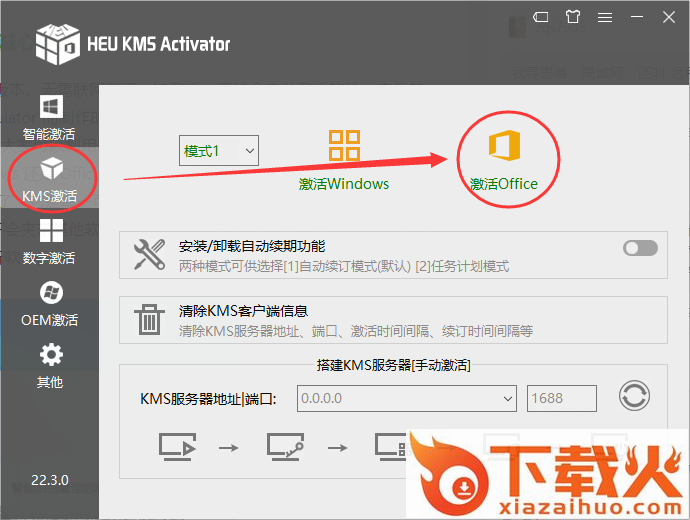Switch to the 智能激活 tab
The height and width of the screenshot is (520, 690).
[49, 117]
